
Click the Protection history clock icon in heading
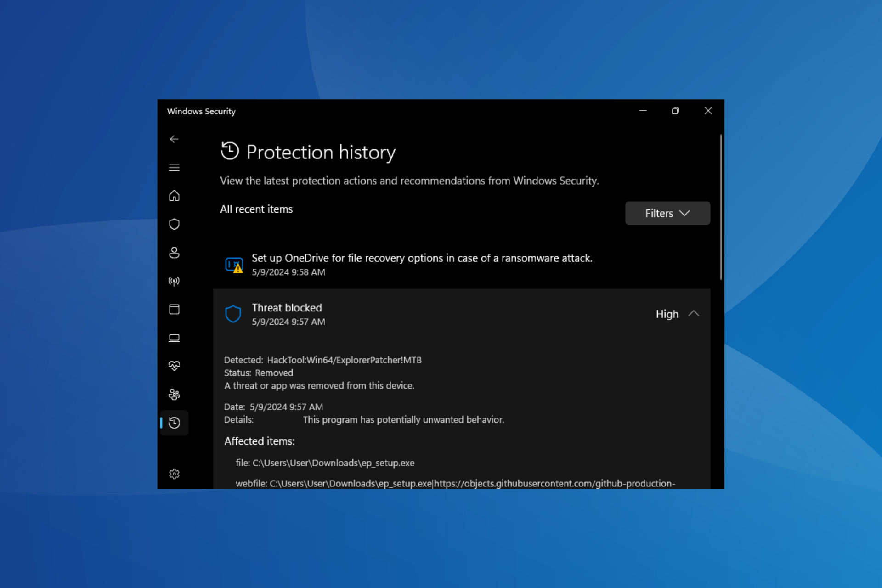click(230, 151)
